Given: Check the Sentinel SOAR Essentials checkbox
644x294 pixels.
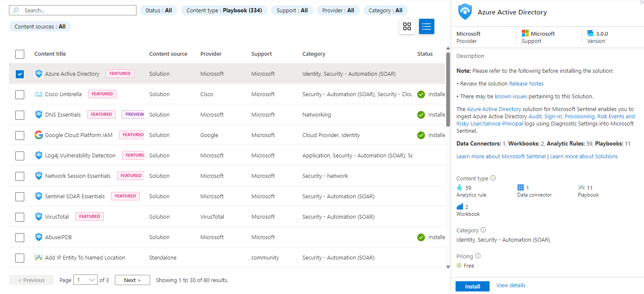Looking at the screenshot, I should point(20,197).
